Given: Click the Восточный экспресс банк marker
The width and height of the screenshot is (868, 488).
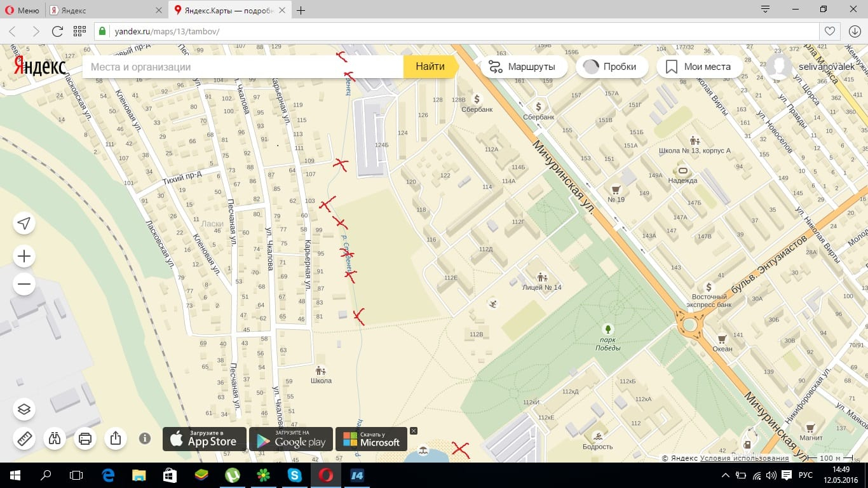Looking at the screenshot, I should tap(709, 287).
